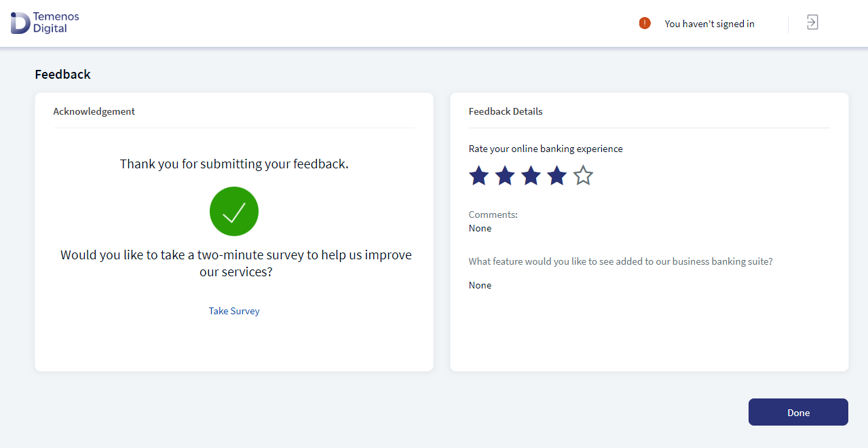
Task: Click the Done button
Action: [x=798, y=412]
